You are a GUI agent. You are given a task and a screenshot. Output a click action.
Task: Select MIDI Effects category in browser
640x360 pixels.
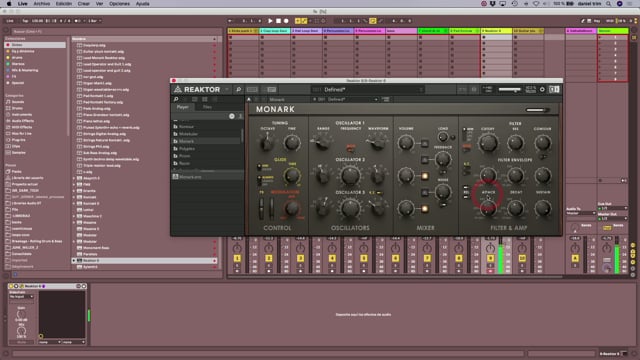pyautogui.click(x=21, y=127)
